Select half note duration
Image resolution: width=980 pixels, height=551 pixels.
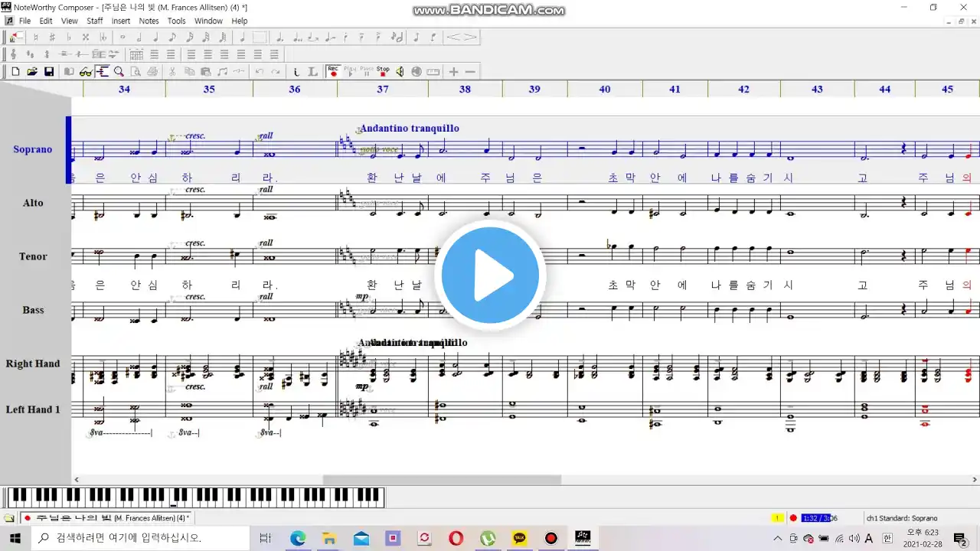139,37
